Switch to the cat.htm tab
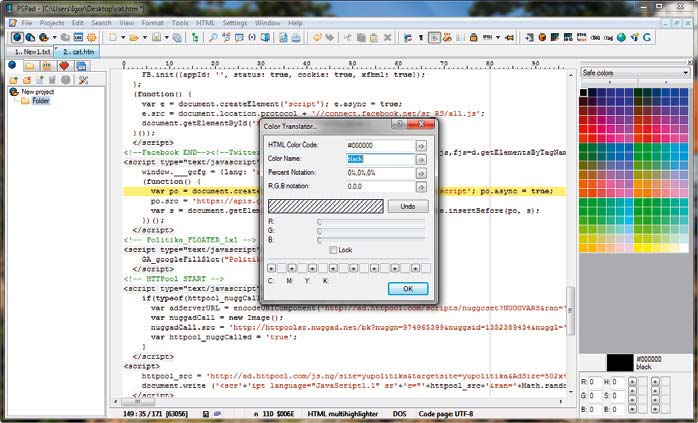 click(x=77, y=52)
